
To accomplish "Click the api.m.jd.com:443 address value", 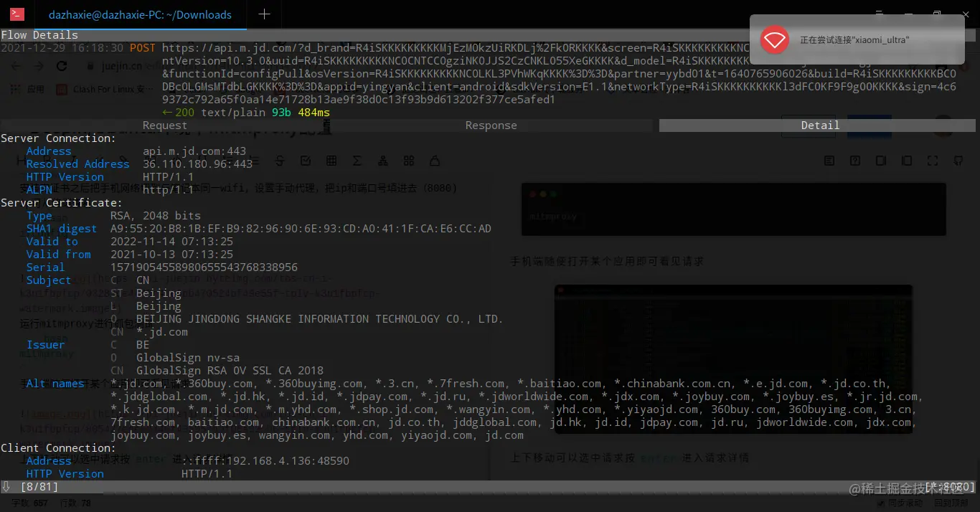I will [x=194, y=151].
